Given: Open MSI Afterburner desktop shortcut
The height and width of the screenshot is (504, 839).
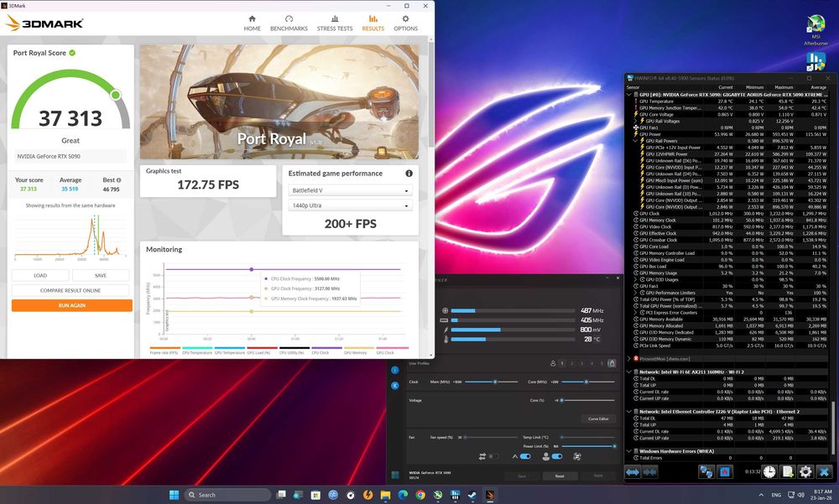Looking at the screenshot, I should (x=816, y=29).
